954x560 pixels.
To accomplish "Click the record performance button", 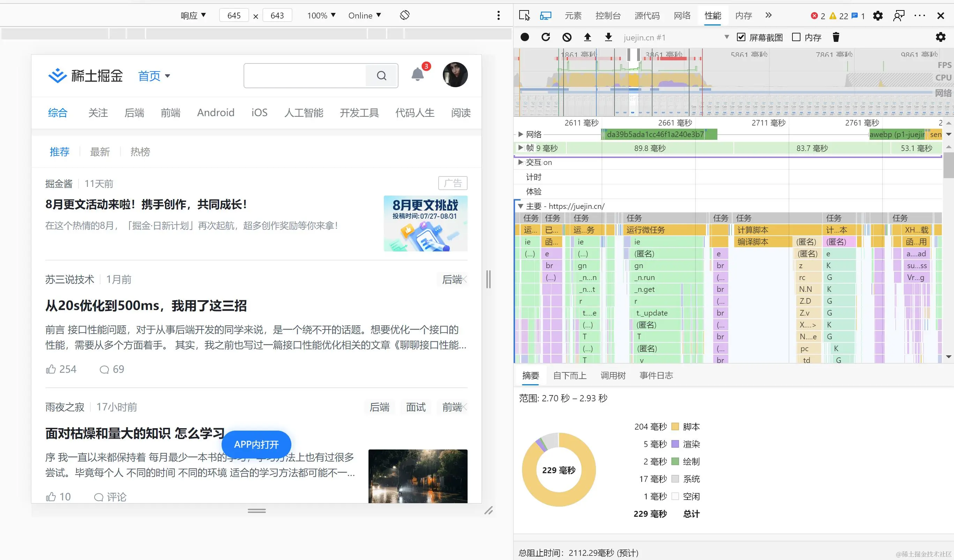I will [x=525, y=37].
